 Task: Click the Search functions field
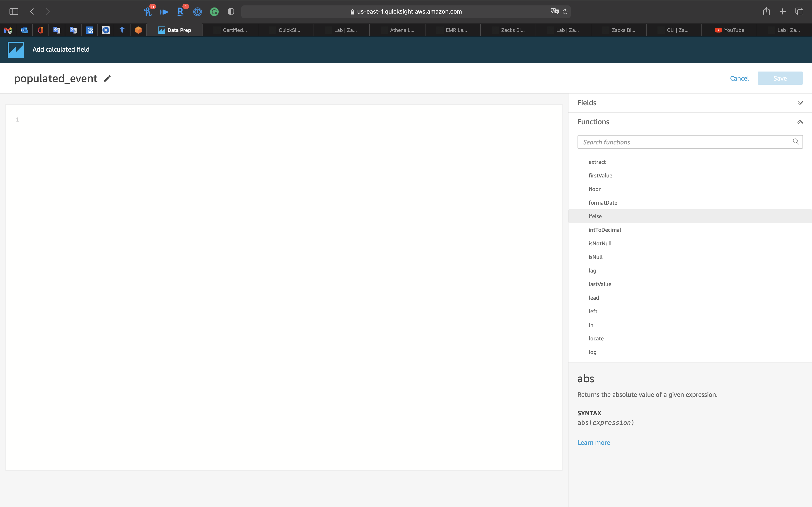click(684, 142)
